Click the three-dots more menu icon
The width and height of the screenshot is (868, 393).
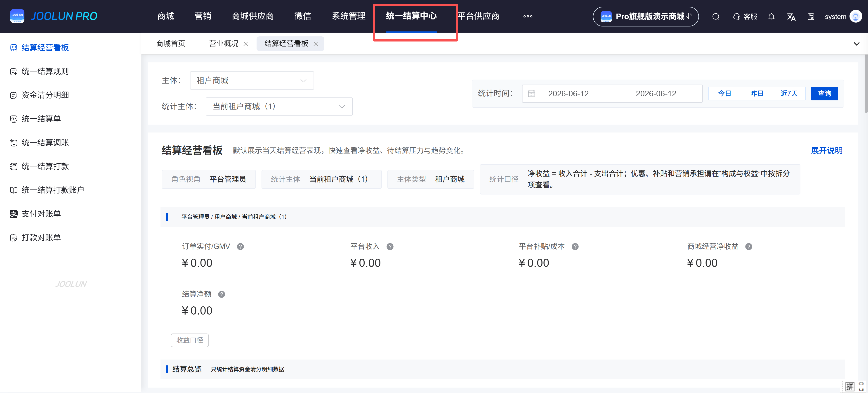point(528,16)
